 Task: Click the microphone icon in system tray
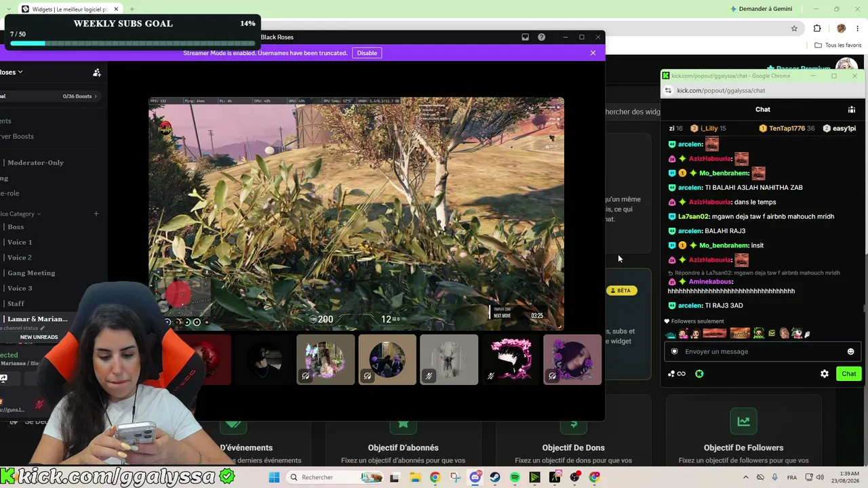click(775, 477)
